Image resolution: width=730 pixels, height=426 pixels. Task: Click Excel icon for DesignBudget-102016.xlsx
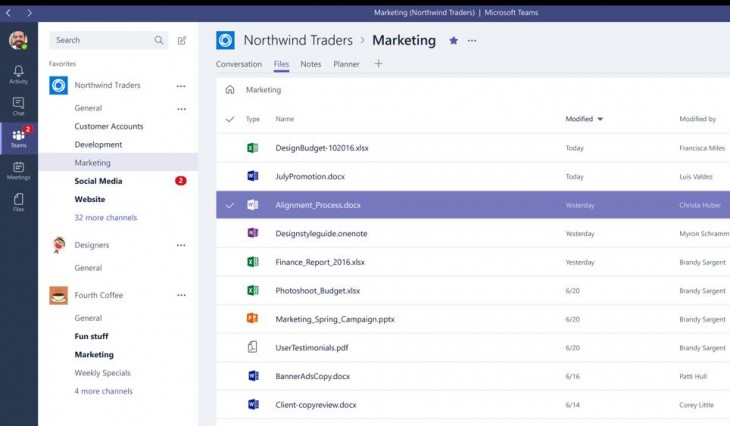pos(252,148)
